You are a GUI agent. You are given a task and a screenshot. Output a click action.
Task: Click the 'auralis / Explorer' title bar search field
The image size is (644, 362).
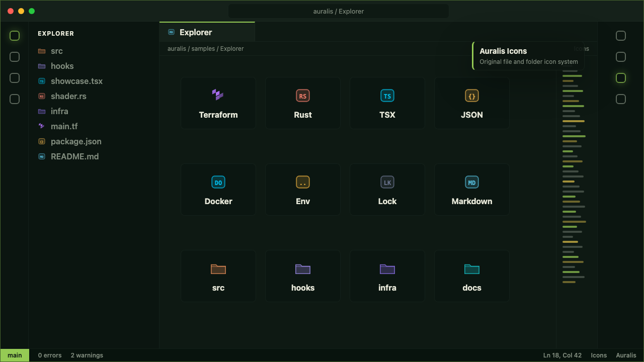click(339, 11)
